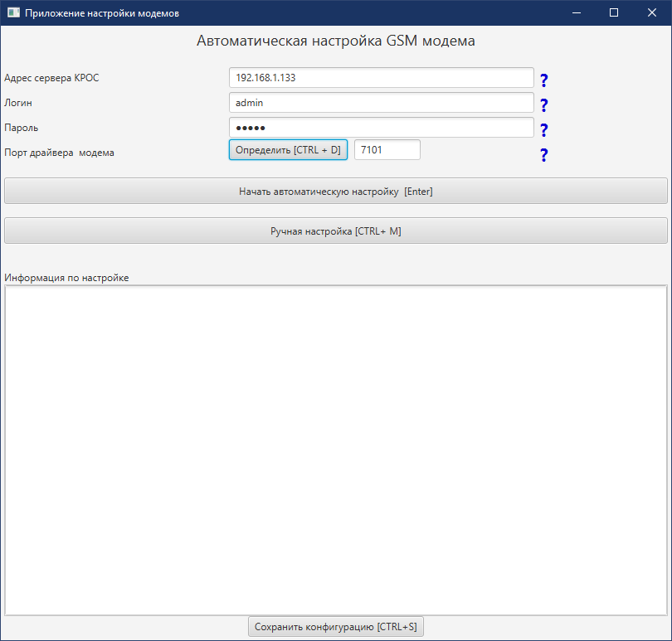This screenshot has height=641, width=672.
Task: Click inside Информация по настройке text area
Action: tap(336, 450)
